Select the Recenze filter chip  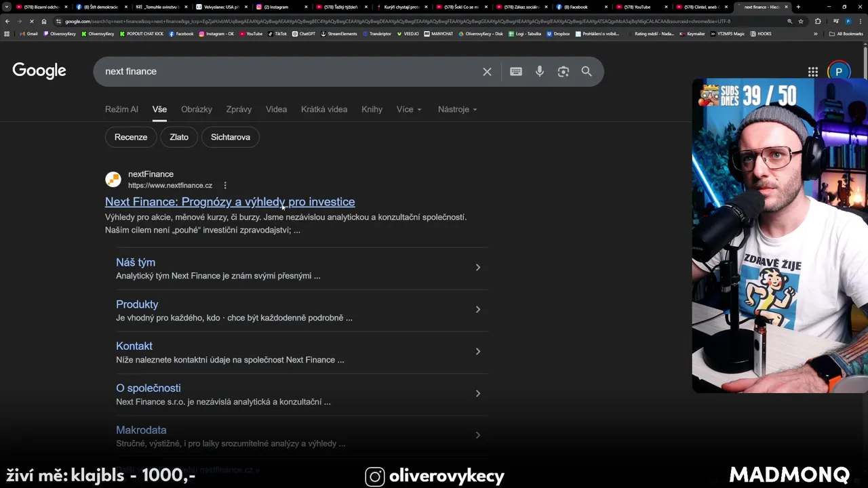[131, 137]
